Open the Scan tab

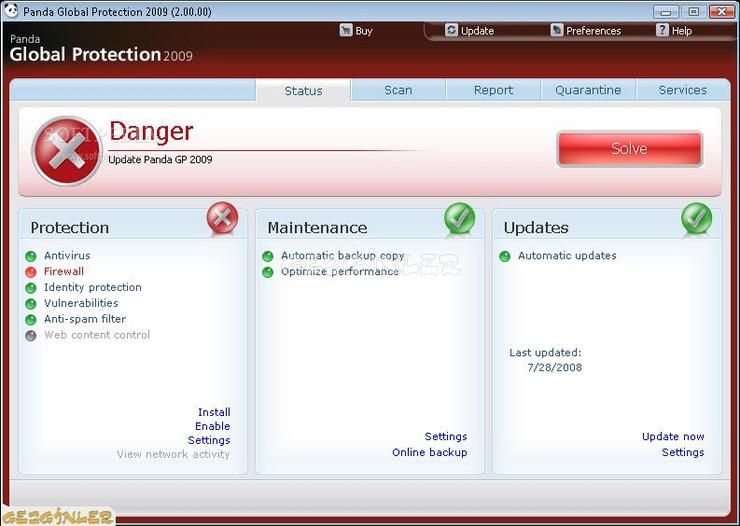(398, 90)
